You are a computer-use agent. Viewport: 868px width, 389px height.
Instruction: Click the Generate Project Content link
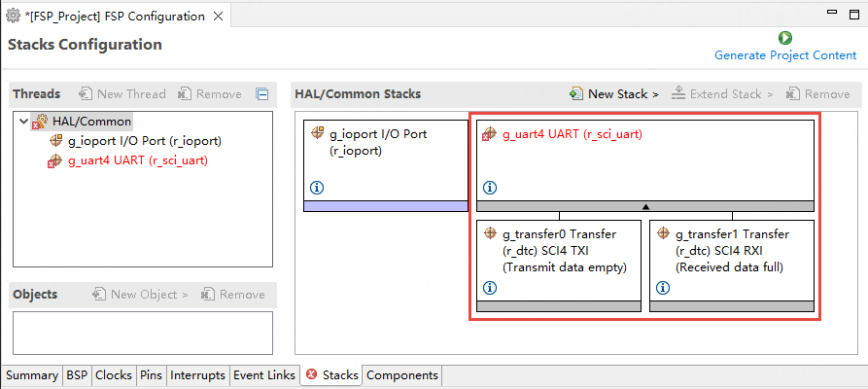pyautogui.click(x=785, y=55)
